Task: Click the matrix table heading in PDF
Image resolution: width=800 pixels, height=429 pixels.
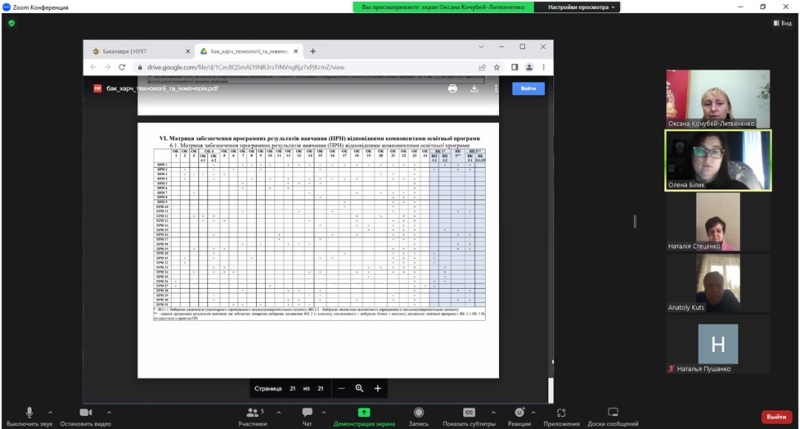Action: pos(319,138)
